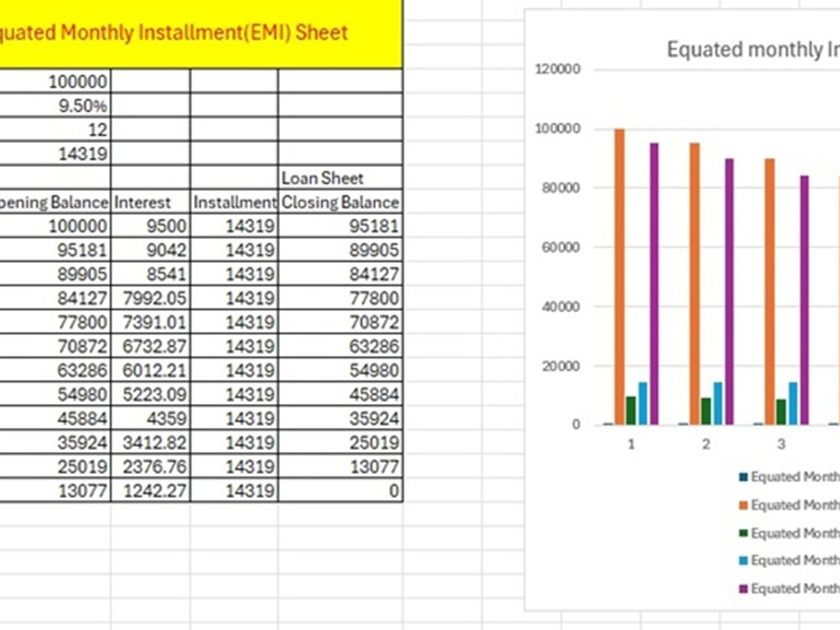Viewport: 840px width, 630px height.
Task: Click the installment 14319 beside interest 9500
Action: tap(234, 226)
